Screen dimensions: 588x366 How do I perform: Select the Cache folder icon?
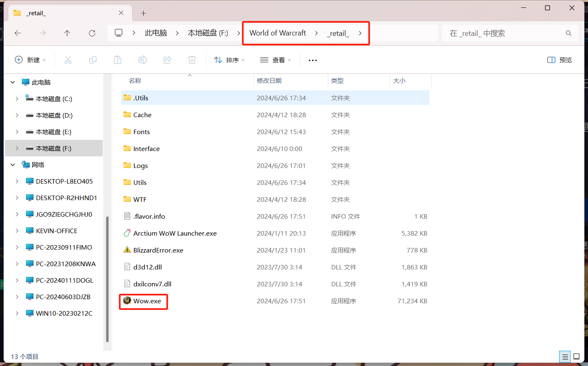[x=127, y=115]
